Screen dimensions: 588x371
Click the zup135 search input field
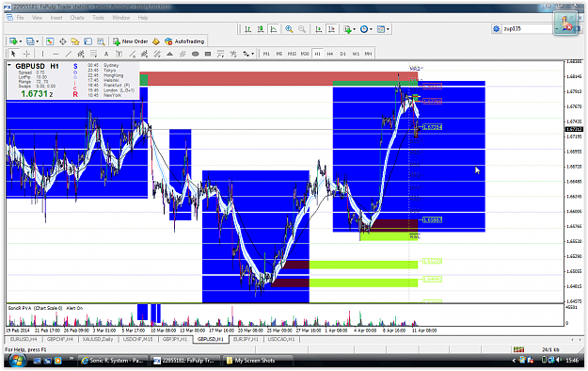(527, 29)
